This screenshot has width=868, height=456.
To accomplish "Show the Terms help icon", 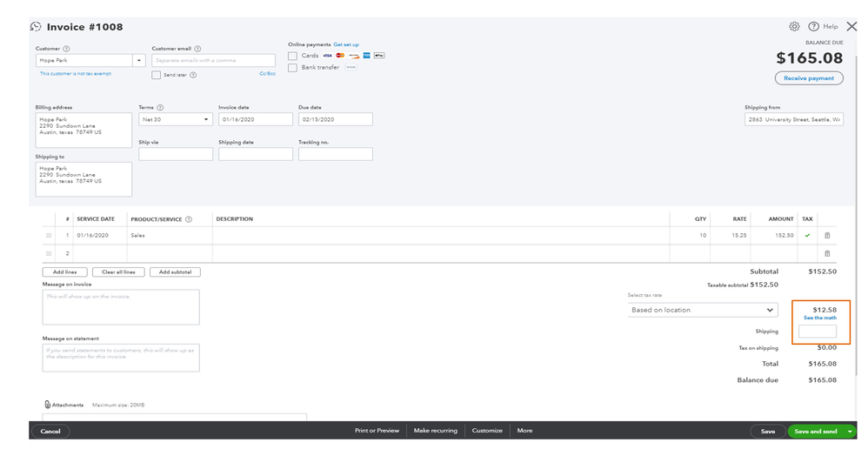I will (x=160, y=108).
